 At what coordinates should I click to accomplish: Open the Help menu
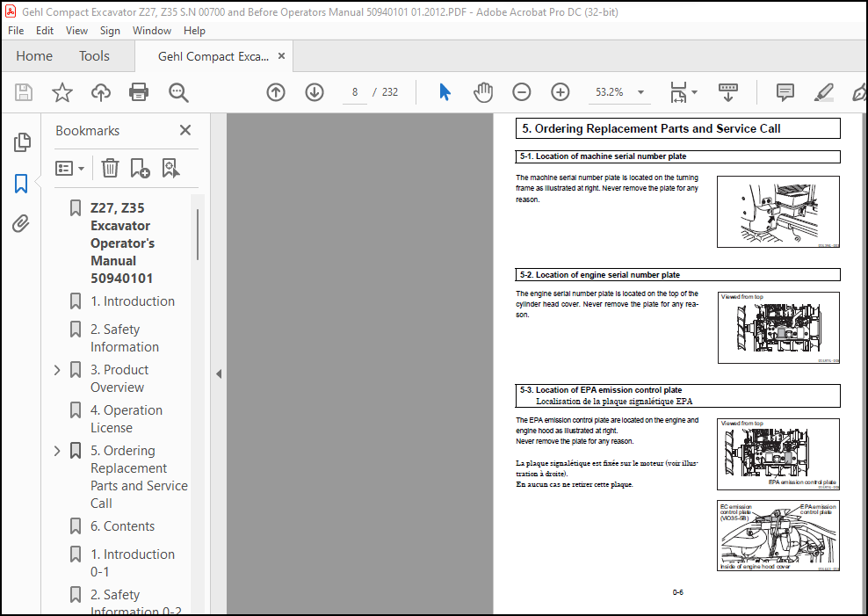(x=194, y=31)
